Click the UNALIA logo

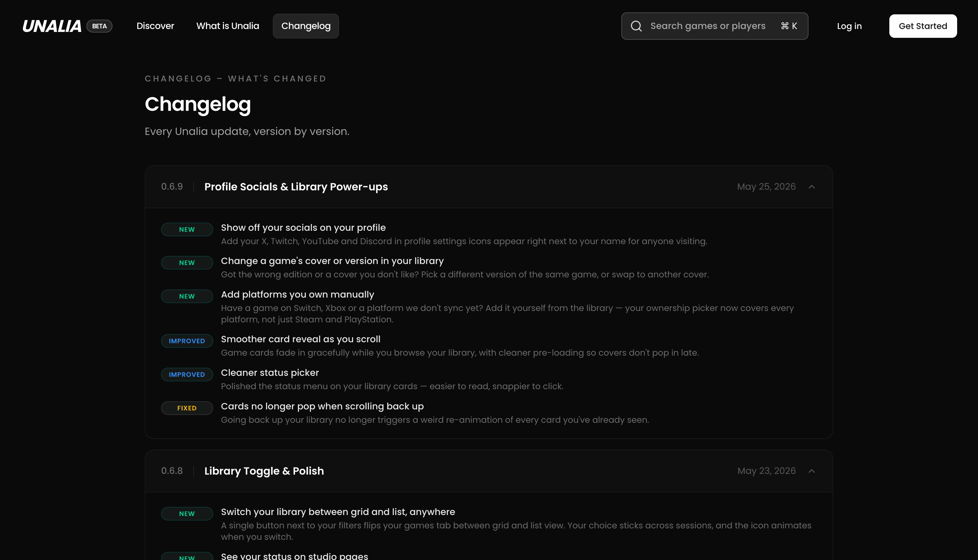click(52, 26)
